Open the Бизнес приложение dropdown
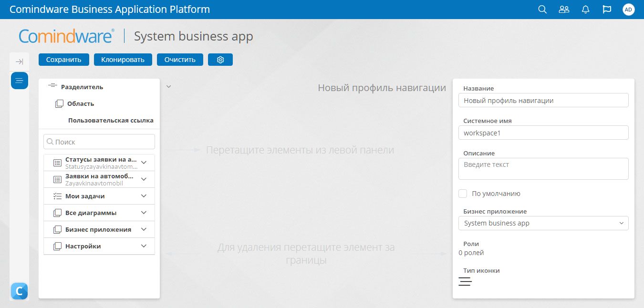Image resolution: width=644 pixels, height=308 pixels. tap(543, 223)
